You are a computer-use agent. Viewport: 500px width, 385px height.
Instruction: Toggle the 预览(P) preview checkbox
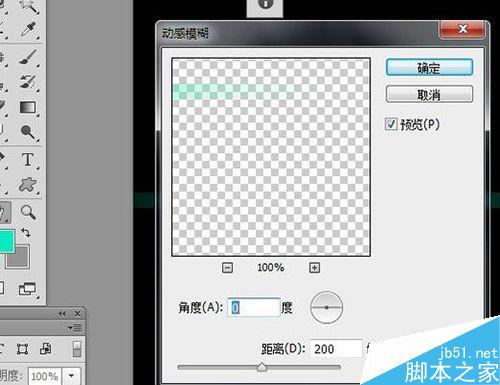391,124
